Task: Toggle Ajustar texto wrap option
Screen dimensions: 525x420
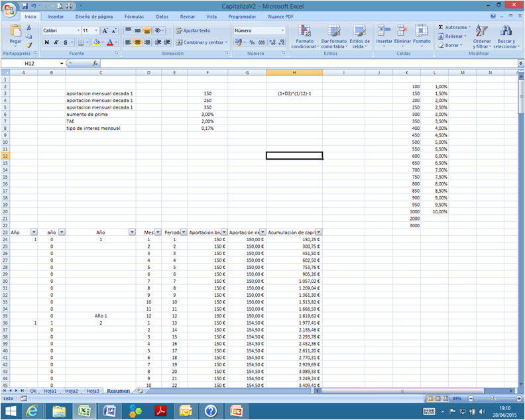Action: 192,30
